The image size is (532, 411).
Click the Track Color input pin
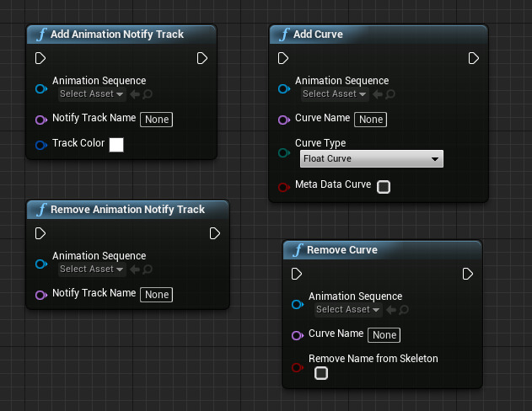point(40,145)
